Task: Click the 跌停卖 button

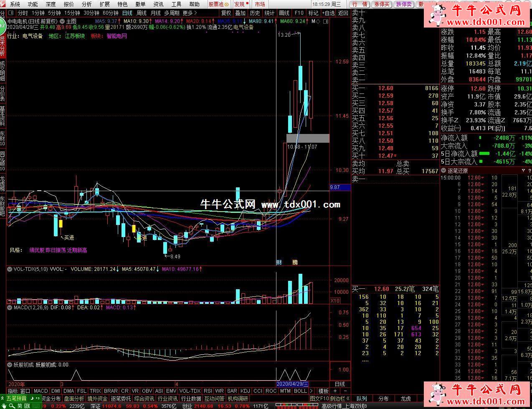Action: pyautogui.click(x=404, y=4)
